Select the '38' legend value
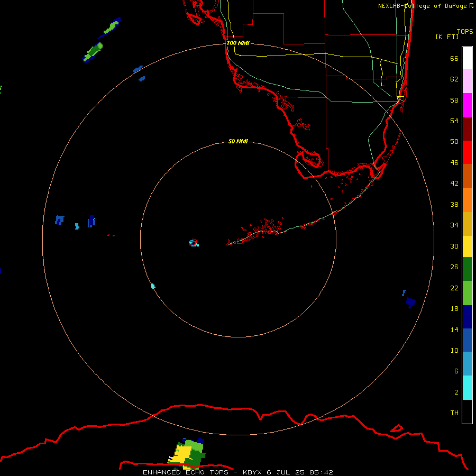Viewport: 476px width, 476px height. click(x=454, y=204)
